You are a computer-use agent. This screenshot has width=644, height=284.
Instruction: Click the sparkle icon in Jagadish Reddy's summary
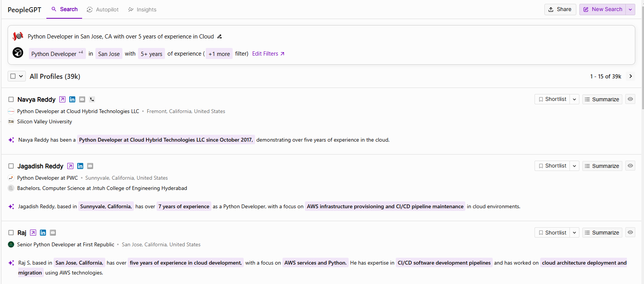[11, 207]
